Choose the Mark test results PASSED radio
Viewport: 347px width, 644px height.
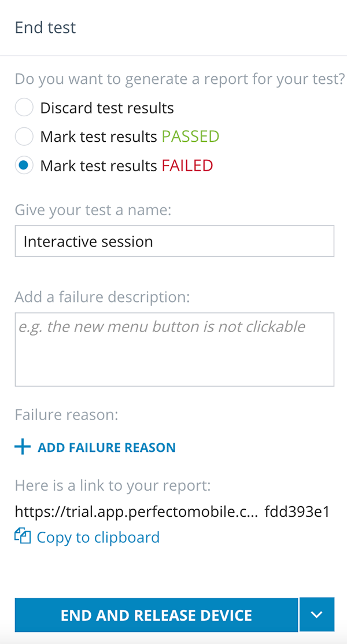click(x=24, y=137)
